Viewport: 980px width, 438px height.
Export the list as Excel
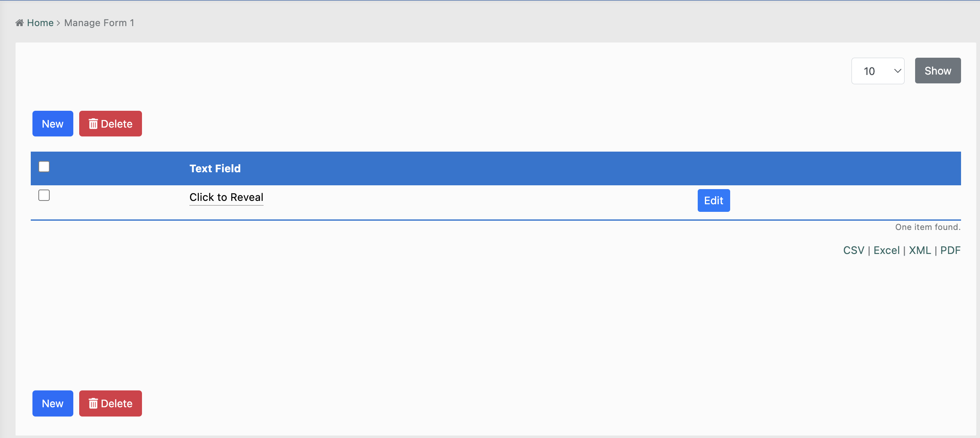pos(886,251)
